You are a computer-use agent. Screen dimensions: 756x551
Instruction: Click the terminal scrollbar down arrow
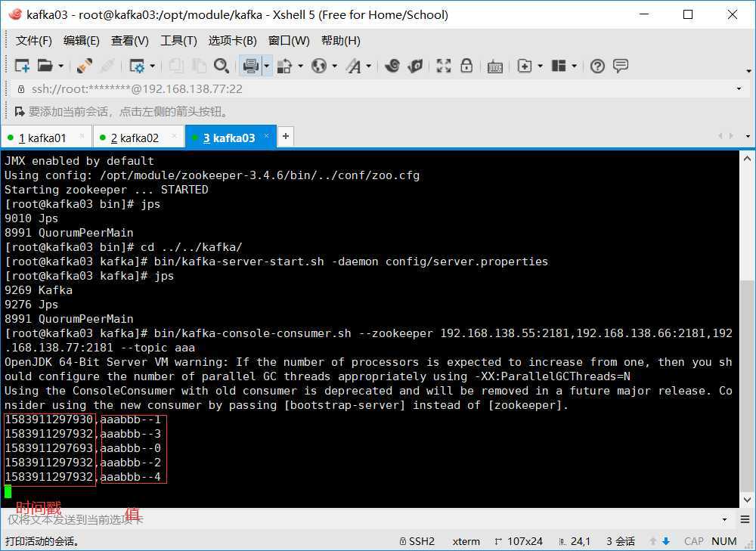(748, 500)
